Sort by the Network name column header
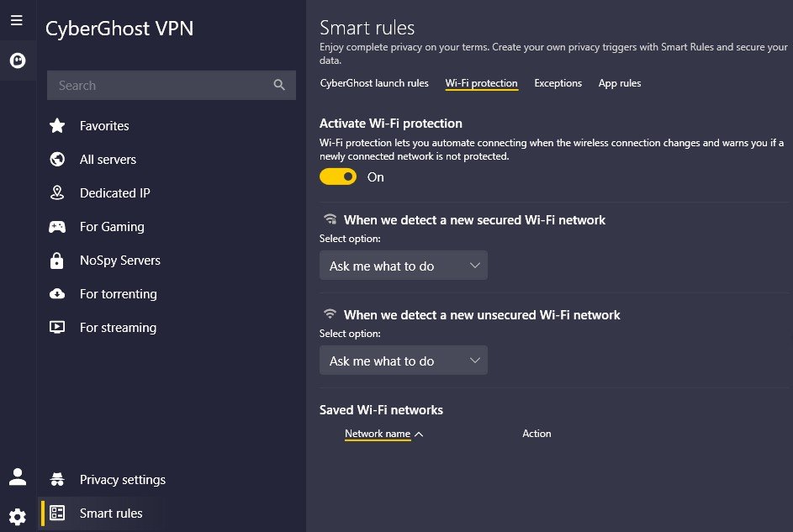The width and height of the screenshot is (793, 532). point(378,434)
